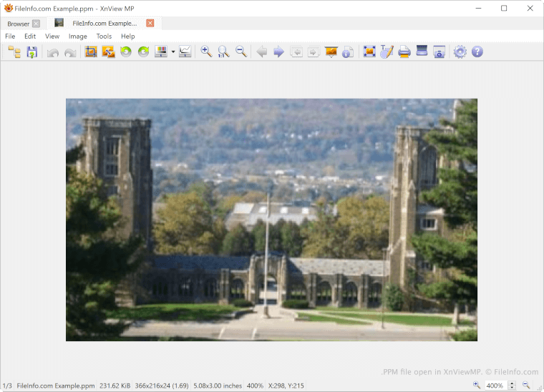Zoom out using the toolbar magnifier
This screenshot has height=392, width=544.
(x=241, y=52)
